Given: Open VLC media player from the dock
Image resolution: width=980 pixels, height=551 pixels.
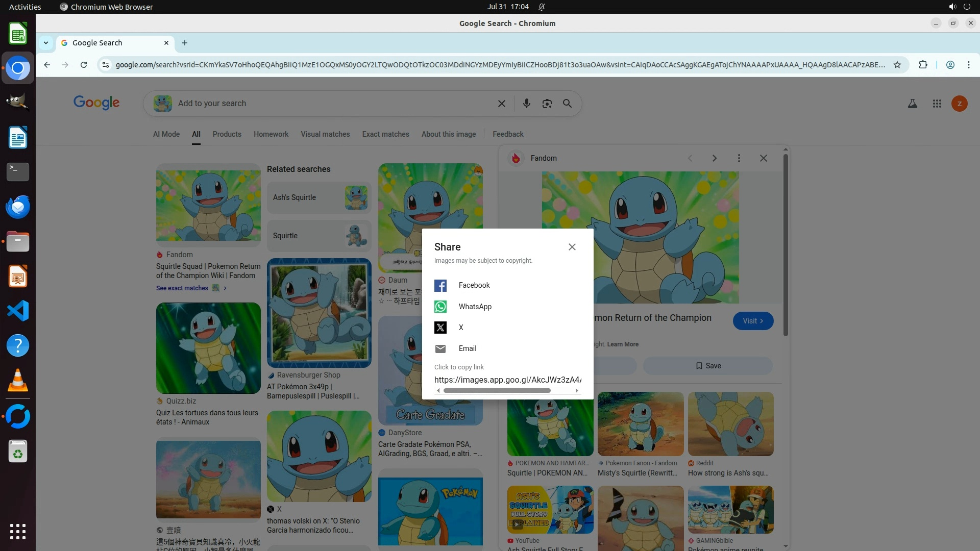Looking at the screenshot, I should (x=18, y=381).
